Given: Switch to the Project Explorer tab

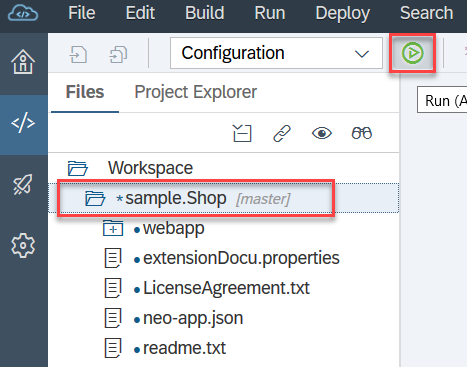Looking at the screenshot, I should tap(196, 92).
